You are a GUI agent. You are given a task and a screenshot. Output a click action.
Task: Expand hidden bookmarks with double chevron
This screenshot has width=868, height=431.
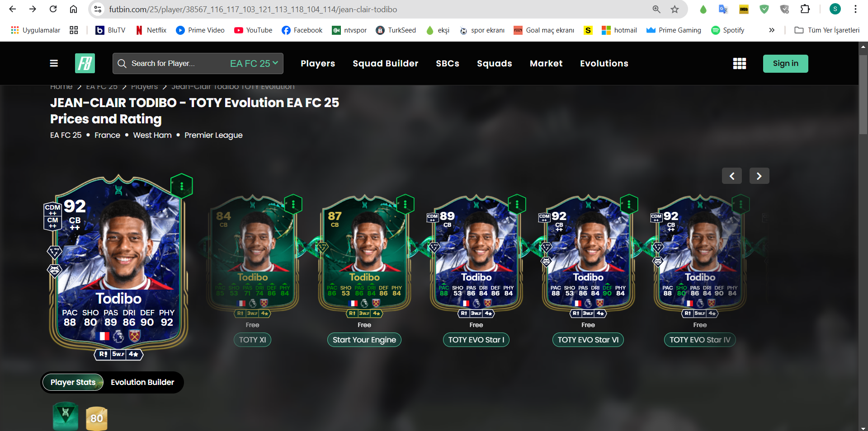coord(772,30)
